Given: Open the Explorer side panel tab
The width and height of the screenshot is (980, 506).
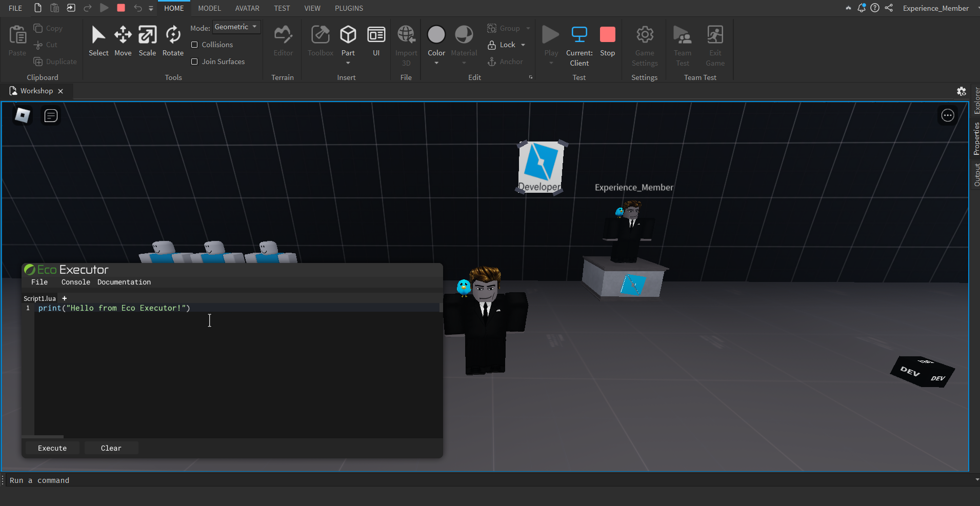Looking at the screenshot, I should tap(976, 101).
